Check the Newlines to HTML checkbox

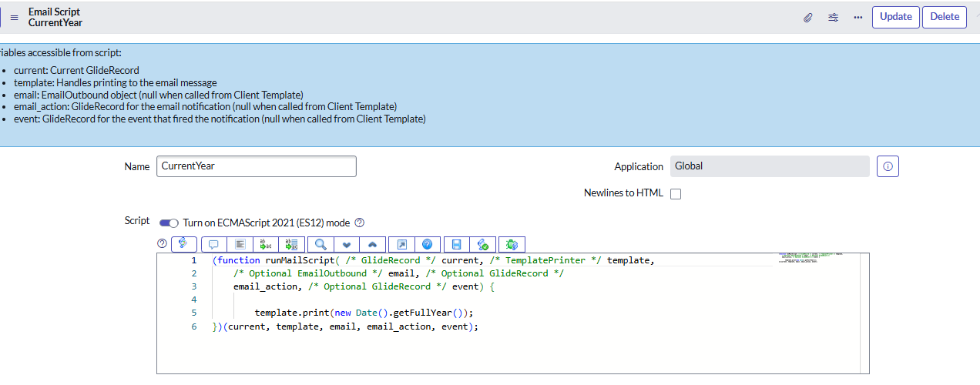click(676, 194)
